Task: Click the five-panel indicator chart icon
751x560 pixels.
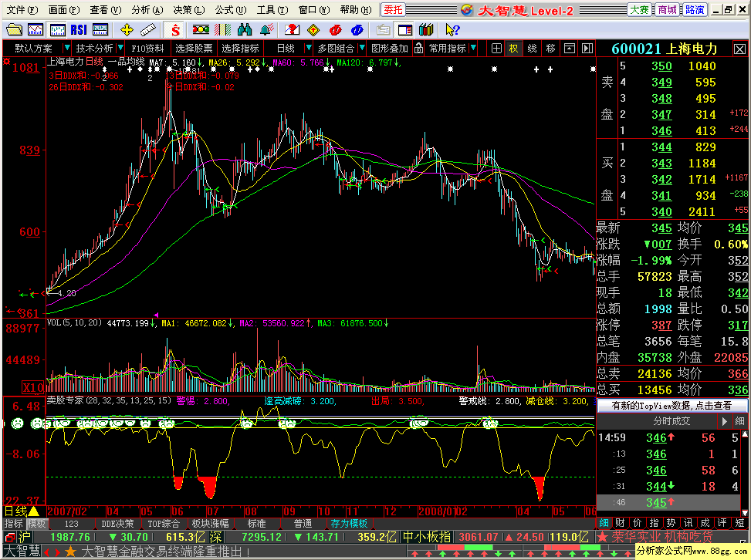Action: (x=100, y=29)
